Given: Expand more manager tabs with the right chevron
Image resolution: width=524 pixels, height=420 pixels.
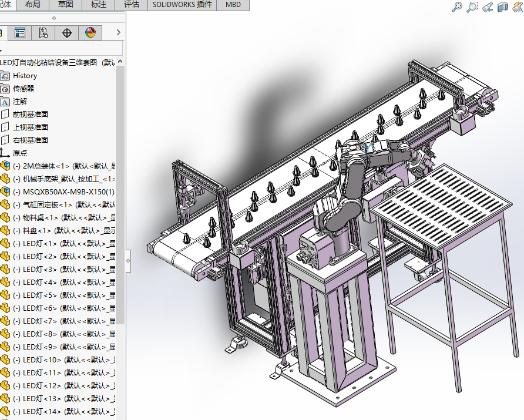Looking at the screenshot, I should [119, 33].
